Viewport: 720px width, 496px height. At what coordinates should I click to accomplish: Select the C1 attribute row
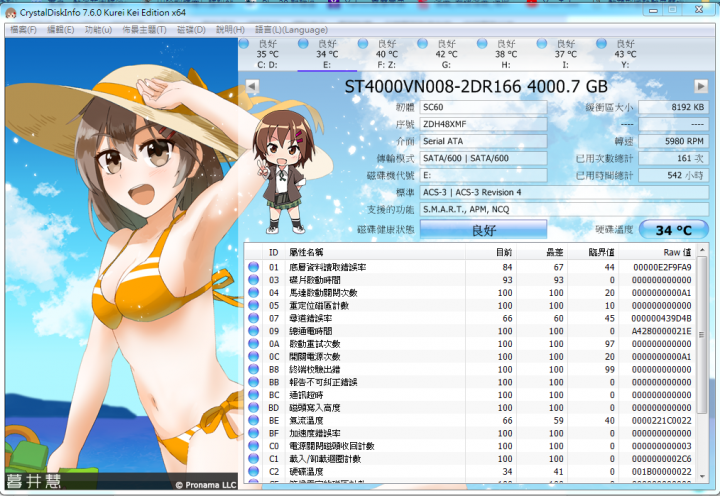click(x=471, y=458)
